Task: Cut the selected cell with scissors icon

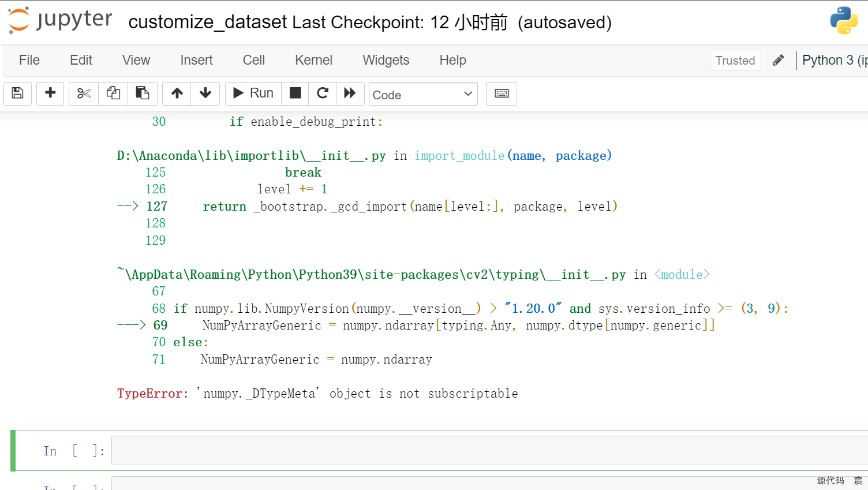Action: coord(83,93)
